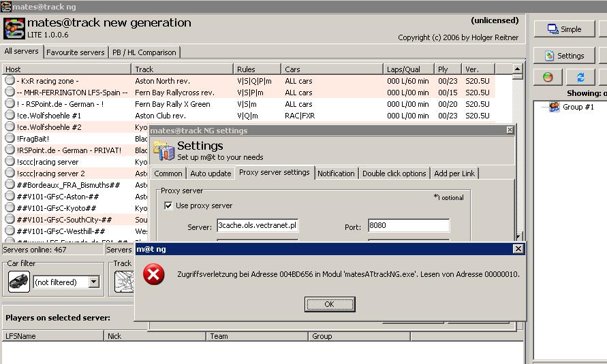
Task: Select status circle for ##V101-GFsC-Kyoto##
Action: click(x=10, y=208)
